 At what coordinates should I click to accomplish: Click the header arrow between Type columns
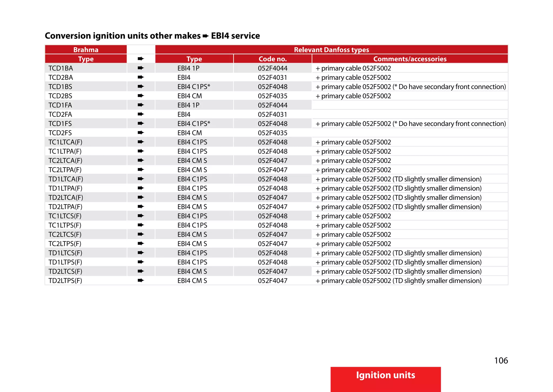click(141, 59)
